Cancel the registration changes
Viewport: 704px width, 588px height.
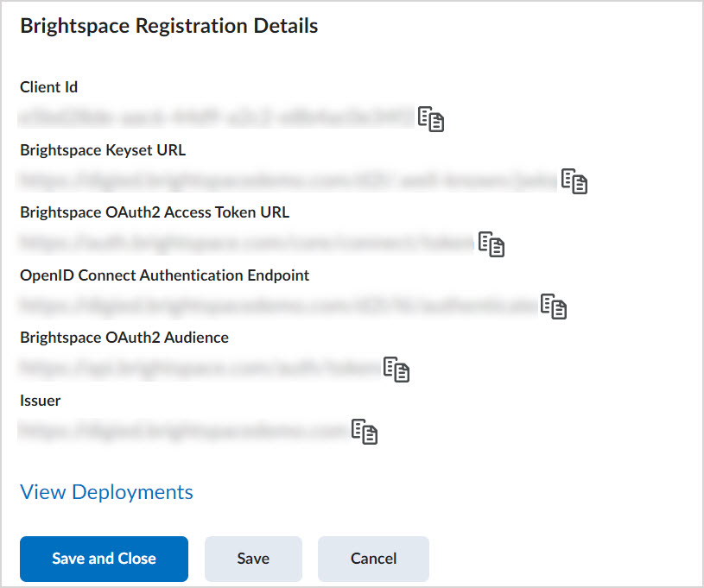[x=372, y=559]
